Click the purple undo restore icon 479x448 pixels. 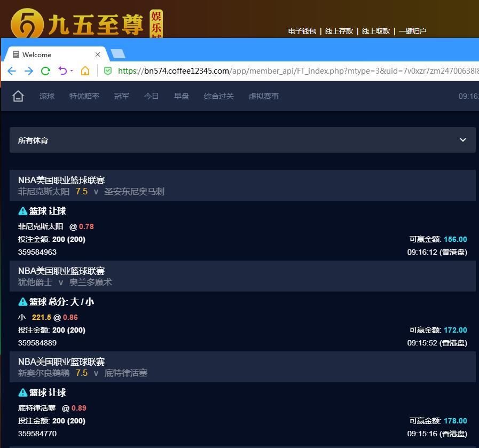pos(62,71)
